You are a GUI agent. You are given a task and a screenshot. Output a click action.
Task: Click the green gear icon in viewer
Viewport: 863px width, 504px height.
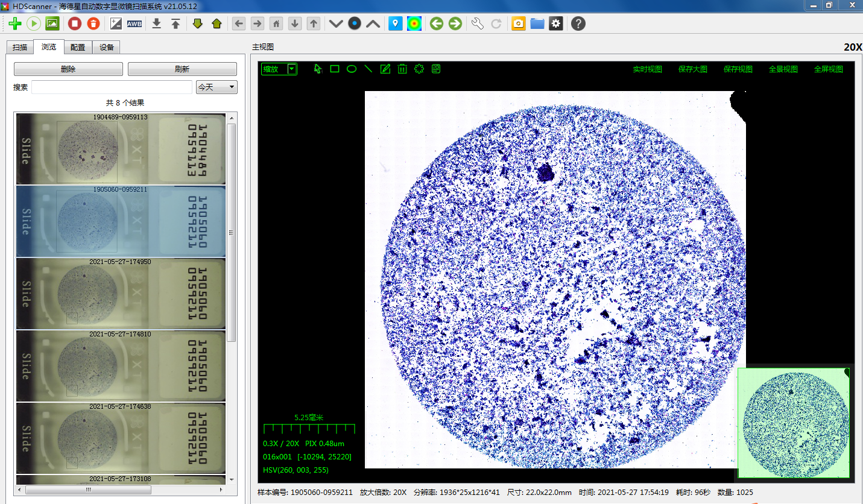tap(419, 69)
